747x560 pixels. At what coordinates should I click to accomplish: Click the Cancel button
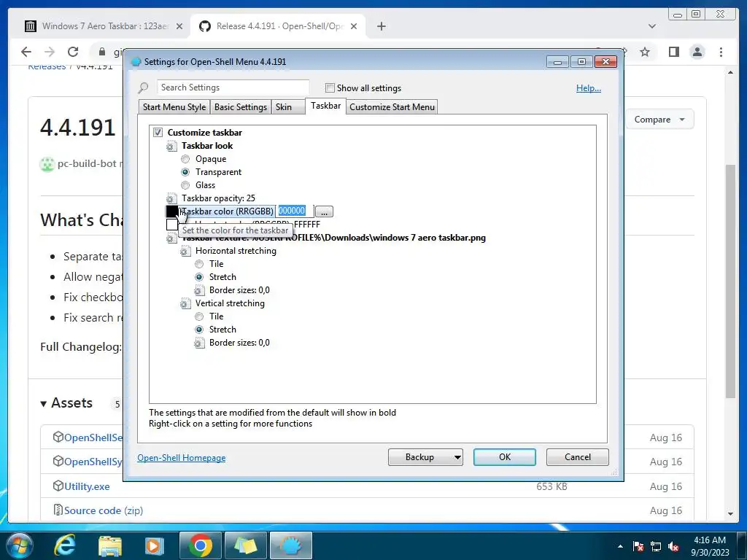tap(578, 457)
